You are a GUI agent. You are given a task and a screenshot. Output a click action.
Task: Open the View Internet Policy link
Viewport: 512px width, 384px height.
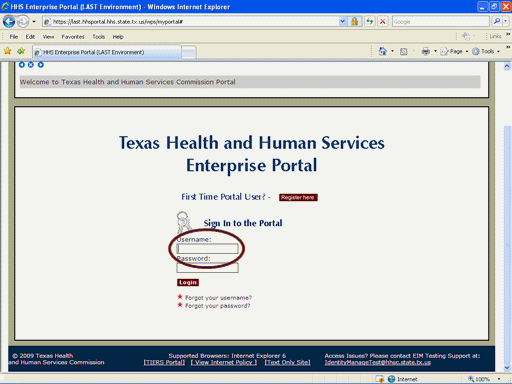(x=224, y=362)
